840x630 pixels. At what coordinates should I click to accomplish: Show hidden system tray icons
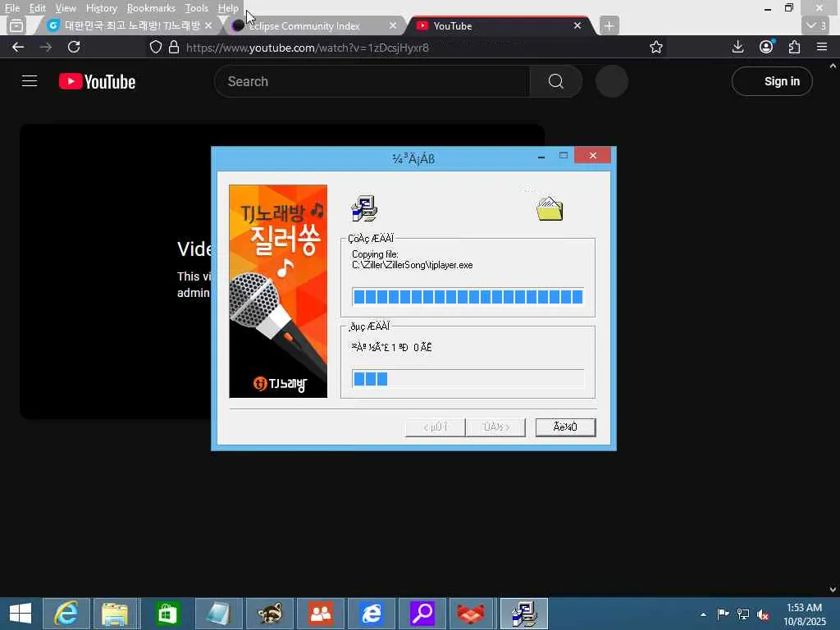coord(703,614)
